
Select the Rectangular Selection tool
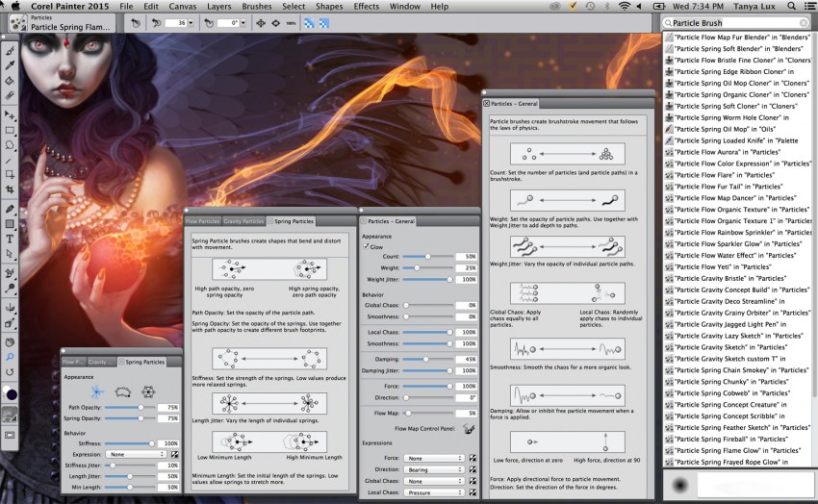pos(10,130)
